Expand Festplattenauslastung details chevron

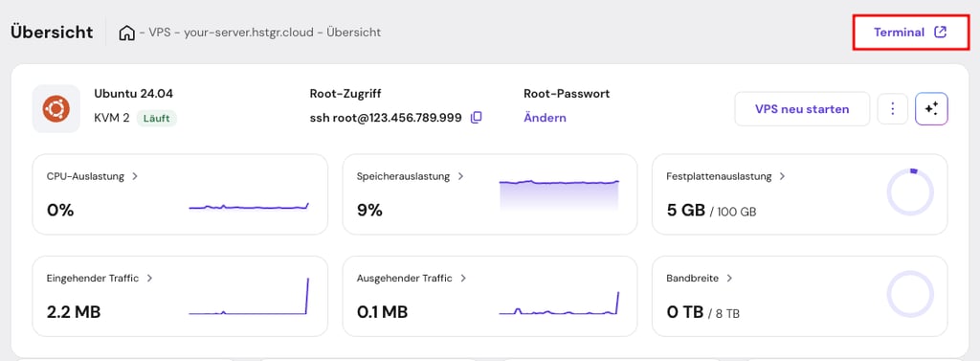pyautogui.click(x=782, y=176)
